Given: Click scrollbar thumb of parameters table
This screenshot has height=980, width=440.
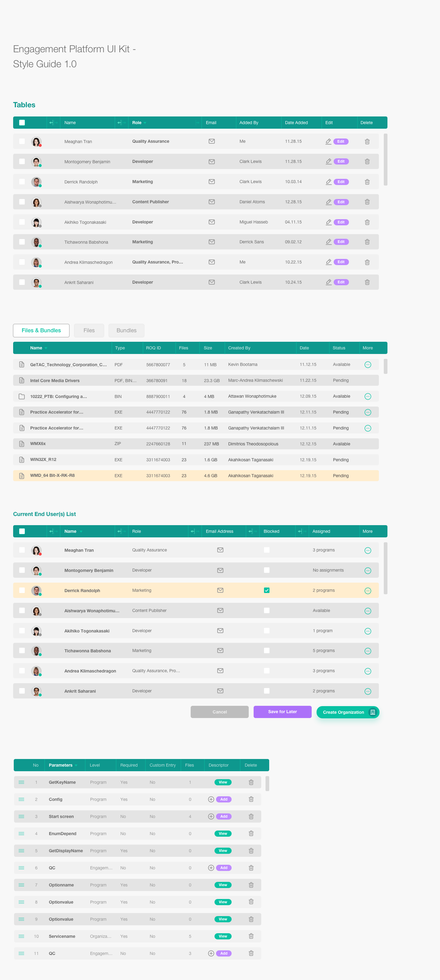Looking at the screenshot, I should coord(267,784).
